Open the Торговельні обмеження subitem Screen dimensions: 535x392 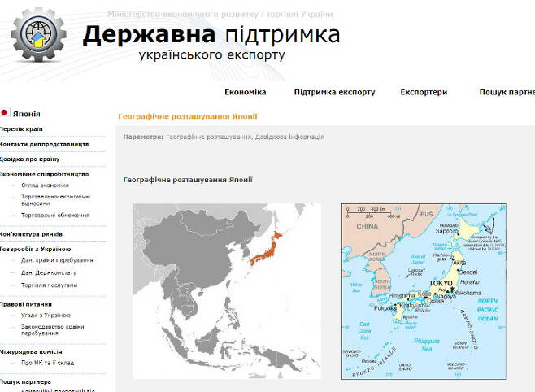55,216
